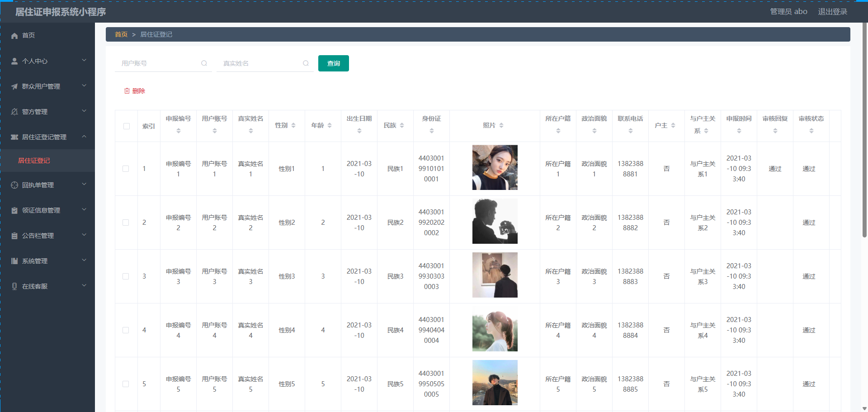Sort table by 户主 column arrows
Image resolution: width=868 pixels, height=412 pixels.
(x=673, y=125)
